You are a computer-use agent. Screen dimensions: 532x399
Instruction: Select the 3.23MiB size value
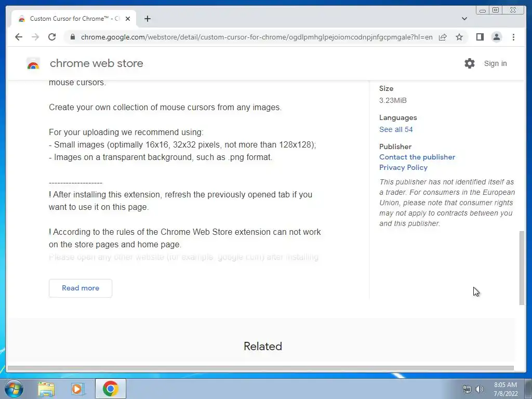click(x=393, y=100)
